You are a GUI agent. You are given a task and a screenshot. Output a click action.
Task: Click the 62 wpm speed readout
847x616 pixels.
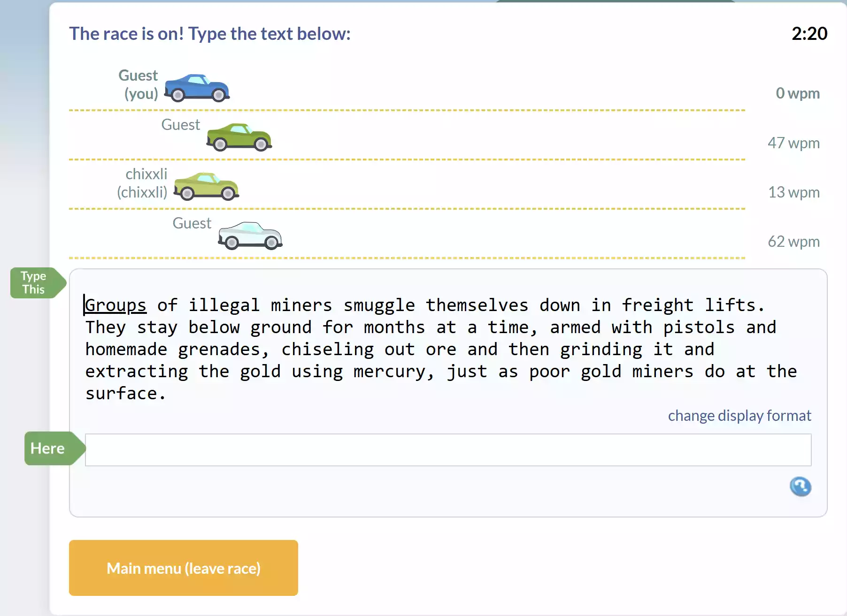793,241
